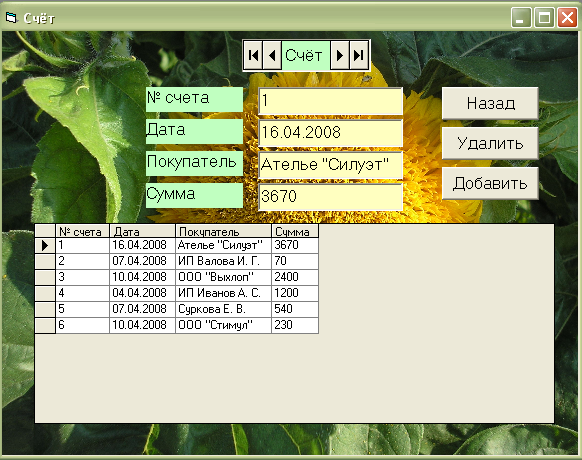Click grid cell with sum 230

295,325
